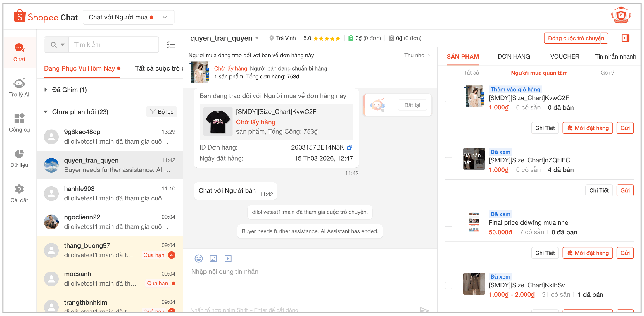Switch to VOUCHER tab
Screen dimensions: 644x316
(564, 56)
